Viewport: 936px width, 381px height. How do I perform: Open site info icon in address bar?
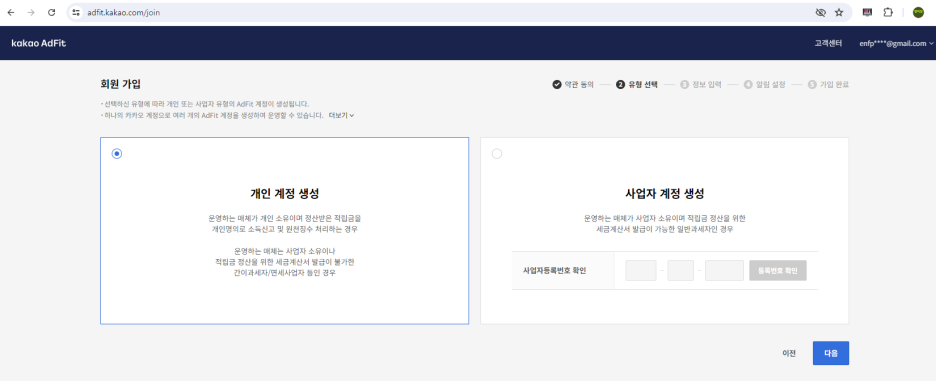pos(76,13)
